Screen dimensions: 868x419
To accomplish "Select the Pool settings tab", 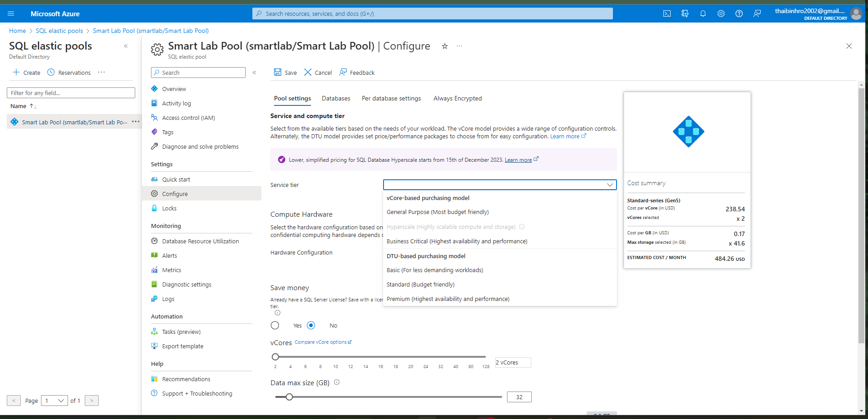I will (292, 98).
